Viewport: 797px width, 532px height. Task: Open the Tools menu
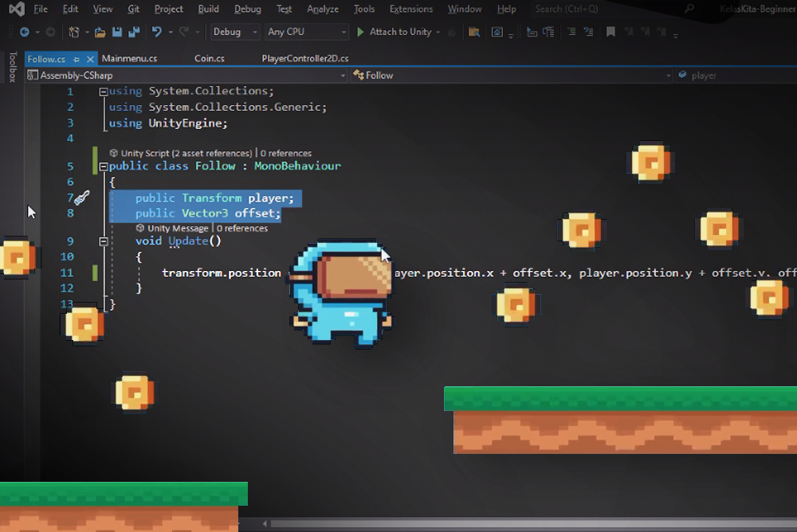pos(364,9)
